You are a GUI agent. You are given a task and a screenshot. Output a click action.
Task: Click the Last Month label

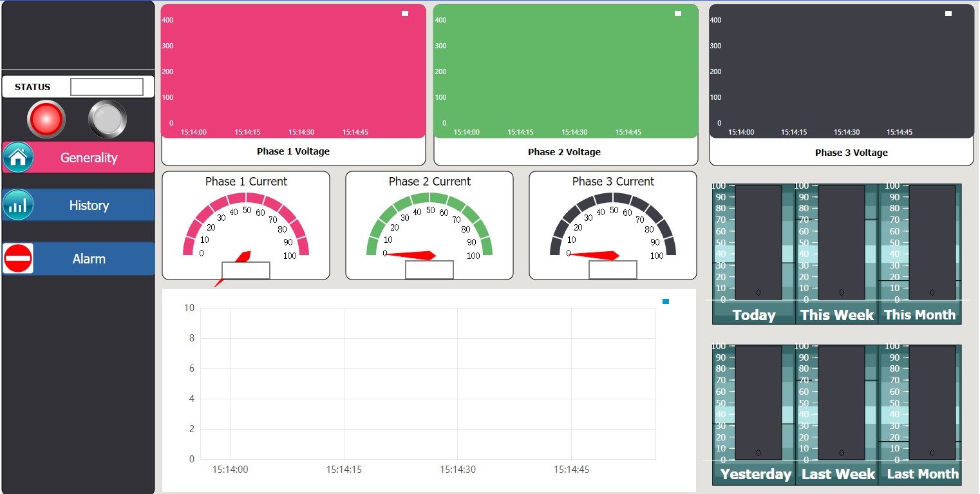(923, 475)
